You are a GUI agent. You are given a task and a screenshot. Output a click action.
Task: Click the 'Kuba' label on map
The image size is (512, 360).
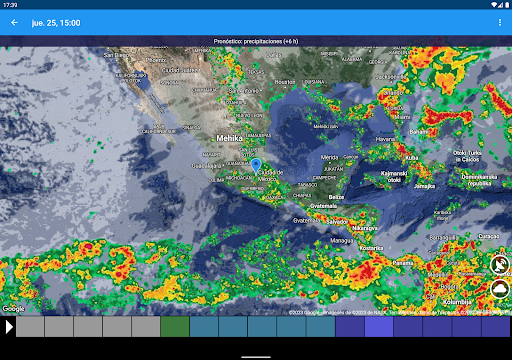tap(412, 158)
